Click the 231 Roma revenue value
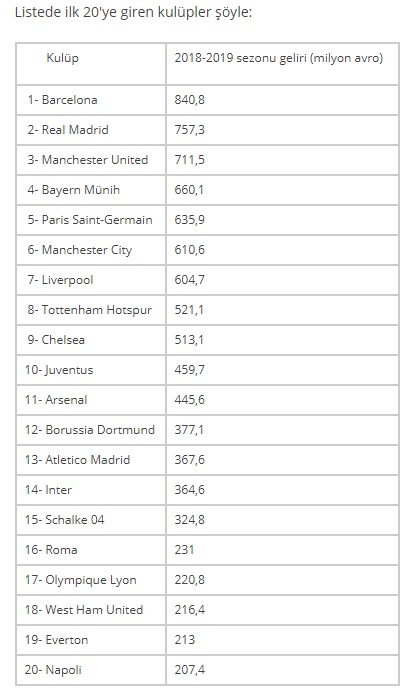The image size is (403, 688). click(184, 550)
